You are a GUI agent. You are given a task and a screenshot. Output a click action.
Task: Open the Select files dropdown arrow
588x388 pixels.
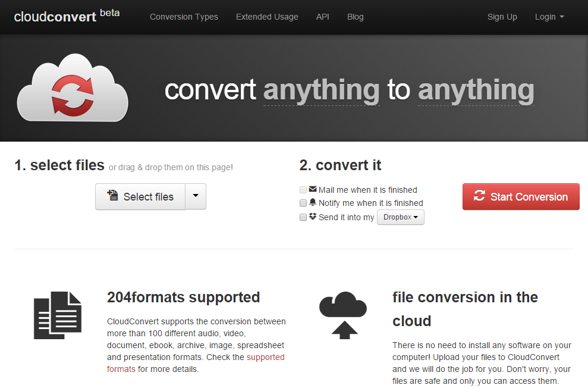pyautogui.click(x=196, y=196)
